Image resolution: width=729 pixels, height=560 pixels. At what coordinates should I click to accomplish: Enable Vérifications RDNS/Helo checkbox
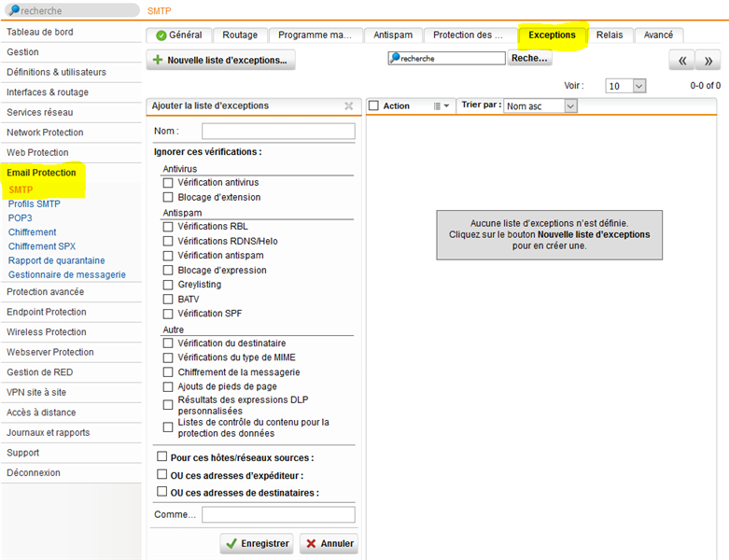(168, 241)
